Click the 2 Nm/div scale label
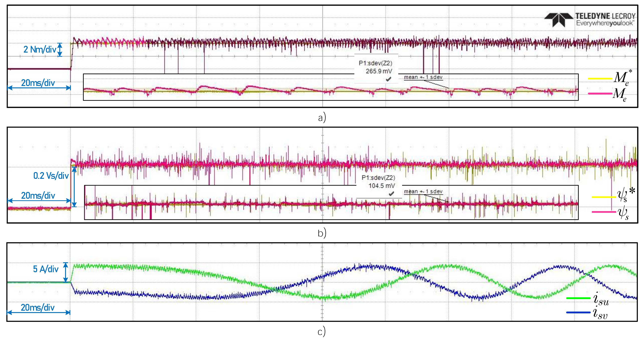 click(40, 49)
